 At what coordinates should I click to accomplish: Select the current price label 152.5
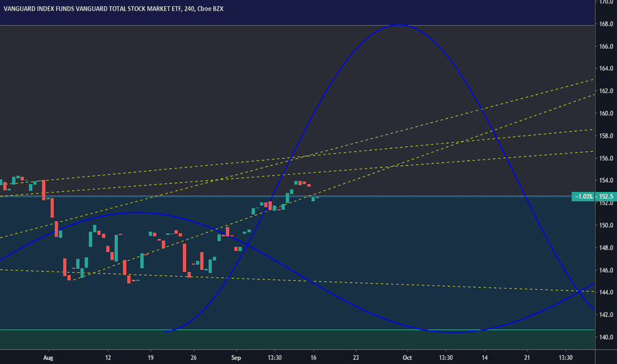[x=606, y=197]
